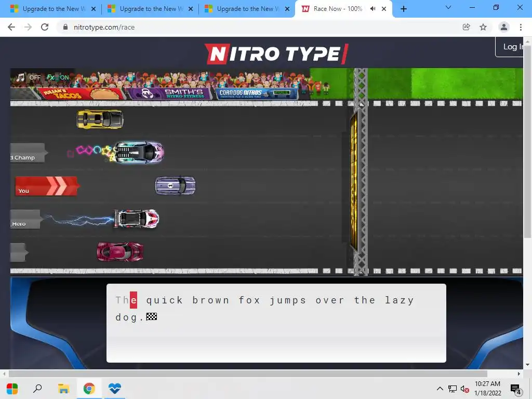Open the Log In button
Image resolution: width=532 pixels, height=399 pixels.
point(510,47)
